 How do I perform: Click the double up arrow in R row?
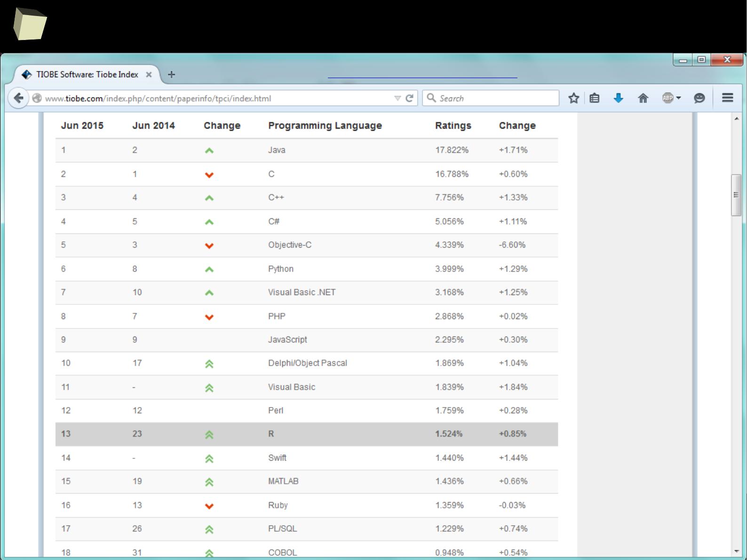pos(209,435)
